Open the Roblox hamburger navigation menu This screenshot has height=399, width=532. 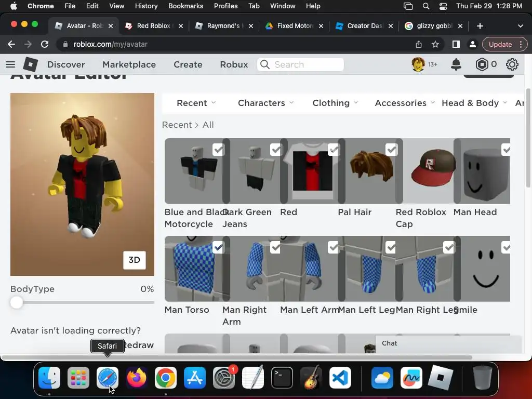[x=10, y=64]
